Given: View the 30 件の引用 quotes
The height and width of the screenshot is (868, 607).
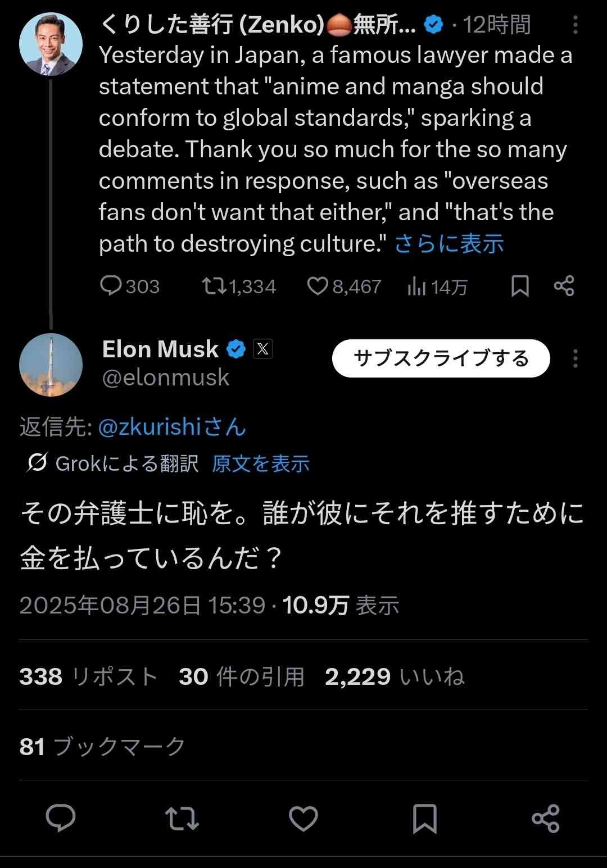Looking at the screenshot, I should click(x=241, y=676).
